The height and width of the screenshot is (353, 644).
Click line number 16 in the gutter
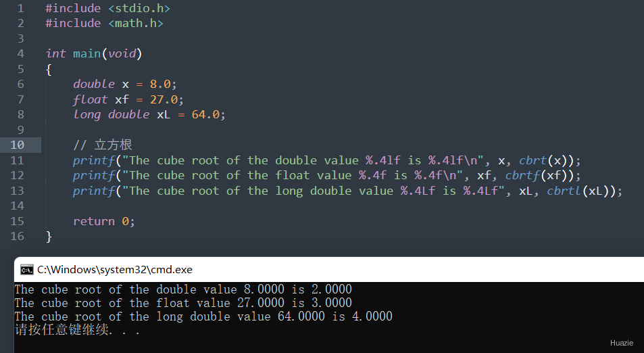click(18, 236)
